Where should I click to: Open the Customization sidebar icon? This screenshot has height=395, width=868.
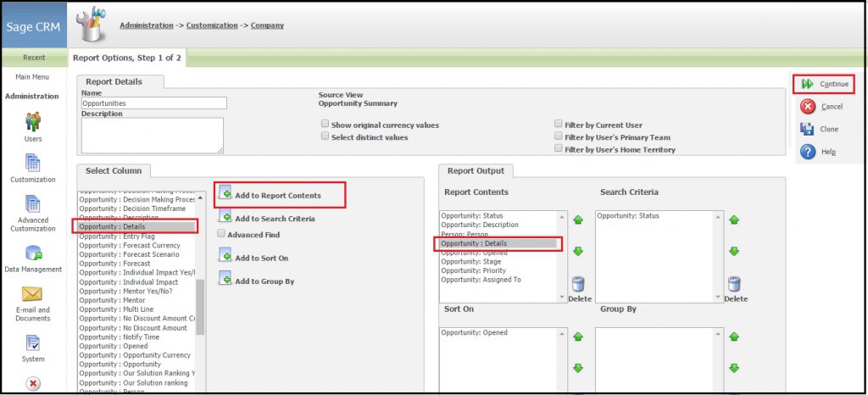pyautogui.click(x=33, y=163)
